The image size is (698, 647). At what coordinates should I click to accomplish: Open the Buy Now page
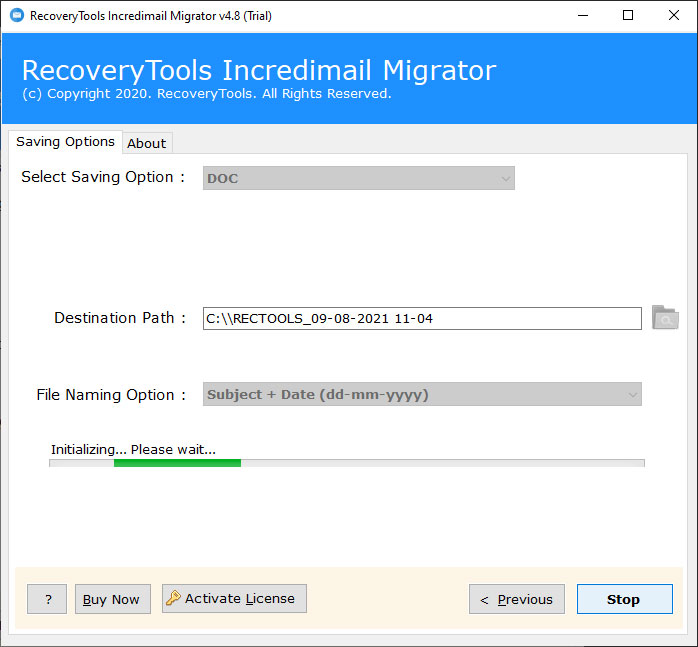[113, 599]
